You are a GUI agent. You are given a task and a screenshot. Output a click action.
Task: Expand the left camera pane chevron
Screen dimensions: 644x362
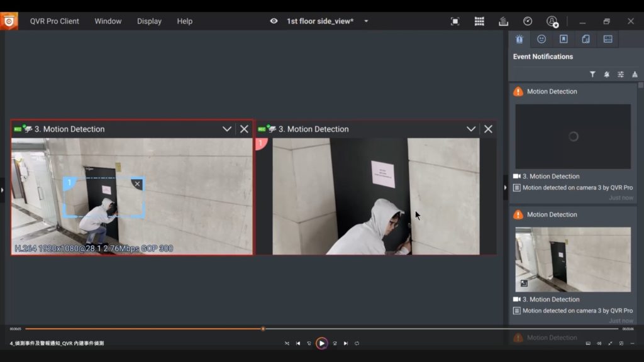[x=227, y=129]
